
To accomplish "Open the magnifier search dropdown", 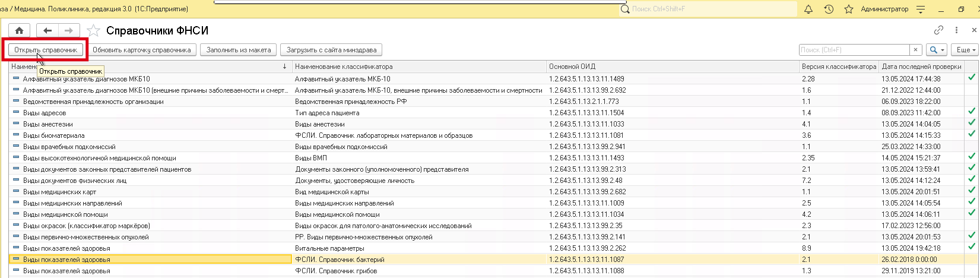I will [937, 50].
